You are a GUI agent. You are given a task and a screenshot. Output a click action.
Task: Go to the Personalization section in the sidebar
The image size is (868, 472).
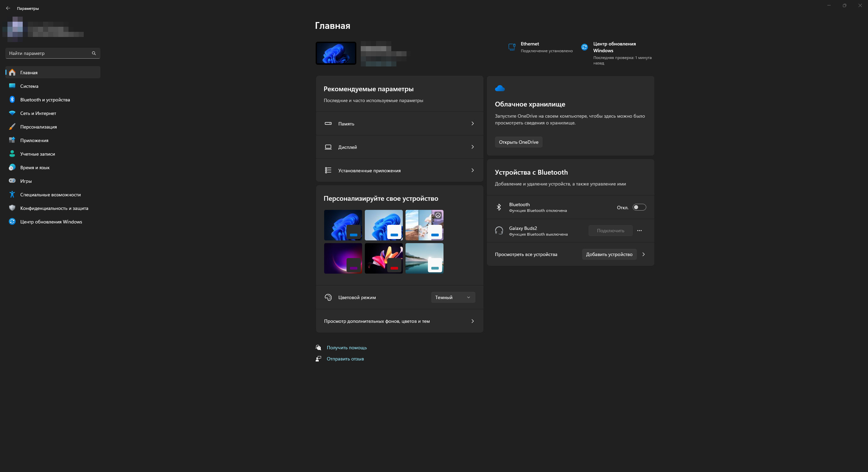click(38, 127)
